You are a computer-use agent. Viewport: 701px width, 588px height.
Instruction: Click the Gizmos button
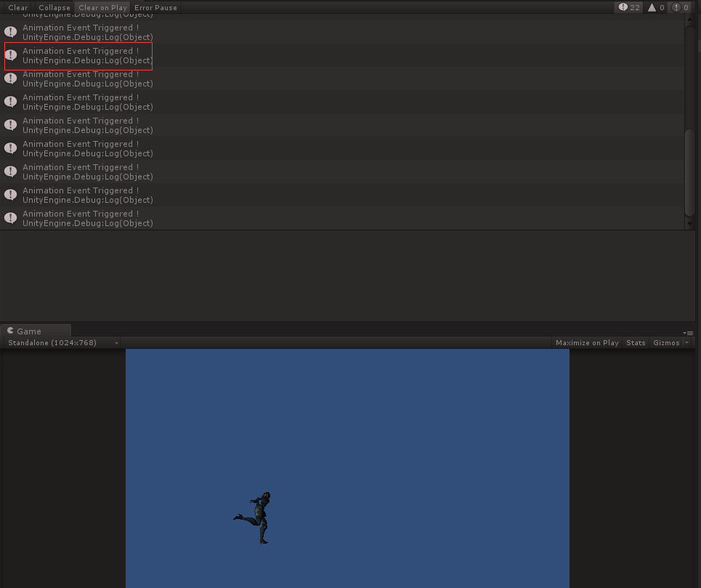coord(666,342)
